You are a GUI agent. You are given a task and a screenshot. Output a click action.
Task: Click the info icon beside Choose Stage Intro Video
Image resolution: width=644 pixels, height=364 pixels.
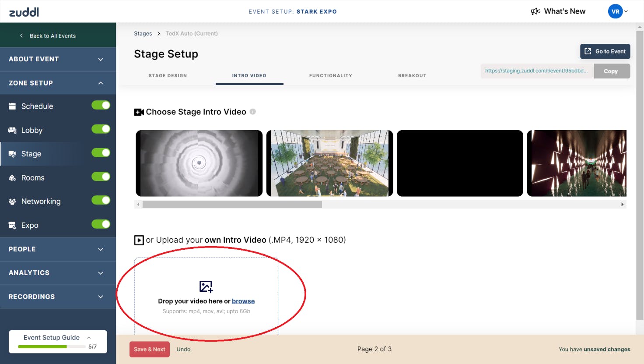(x=252, y=112)
